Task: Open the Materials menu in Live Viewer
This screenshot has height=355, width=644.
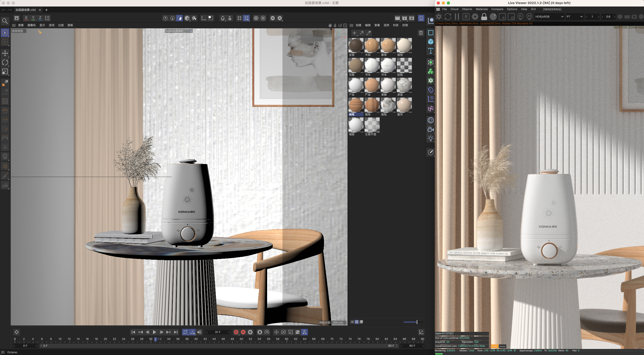Action: (x=481, y=9)
